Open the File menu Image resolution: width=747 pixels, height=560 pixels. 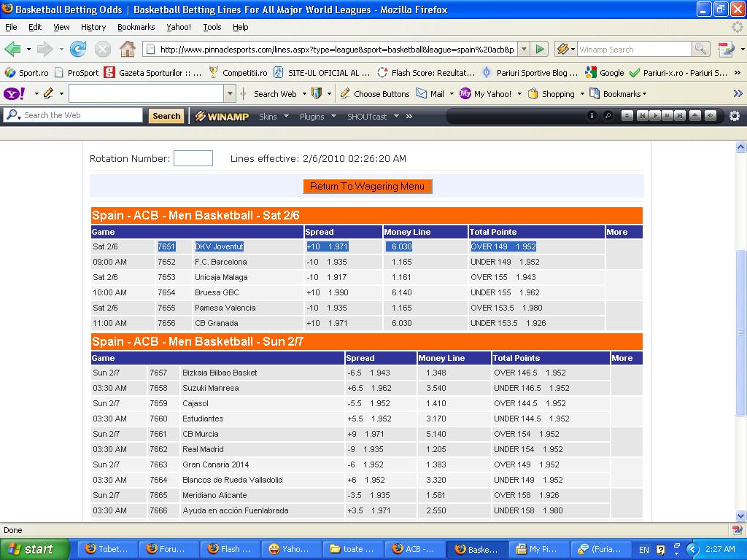11,27
